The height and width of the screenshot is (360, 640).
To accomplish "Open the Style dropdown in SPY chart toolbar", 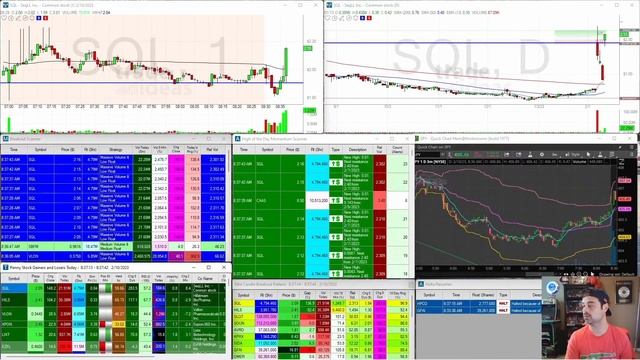I will click(573, 155).
